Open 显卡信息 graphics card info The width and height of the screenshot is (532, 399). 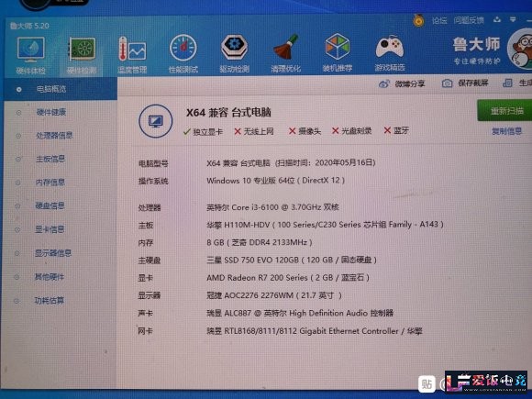click(x=50, y=229)
